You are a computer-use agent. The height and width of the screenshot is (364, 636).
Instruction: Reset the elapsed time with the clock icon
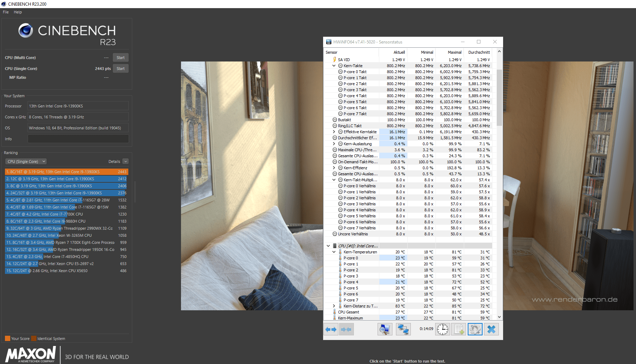click(x=442, y=329)
